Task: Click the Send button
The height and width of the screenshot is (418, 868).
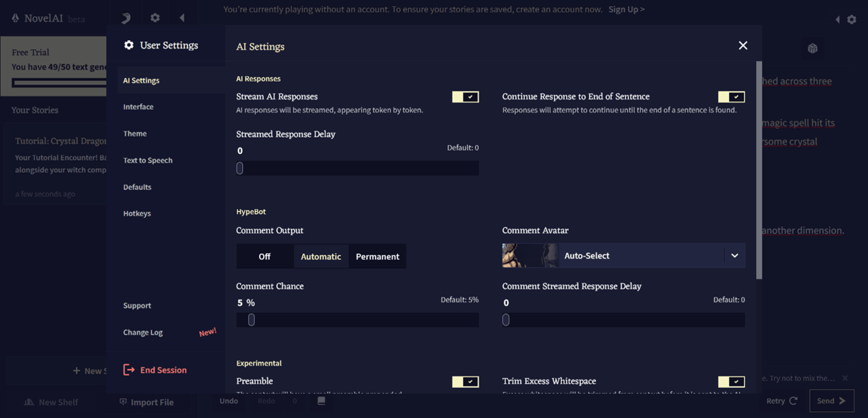Action: [831, 401]
